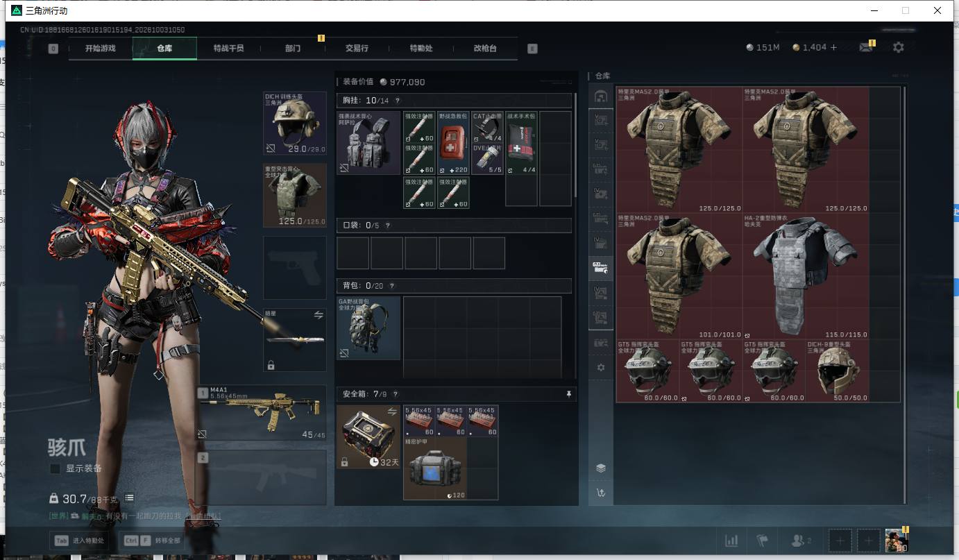Viewport: 959px width, 560px height.
Task: Add currency with the plus next to 1,404
Action: click(834, 47)
